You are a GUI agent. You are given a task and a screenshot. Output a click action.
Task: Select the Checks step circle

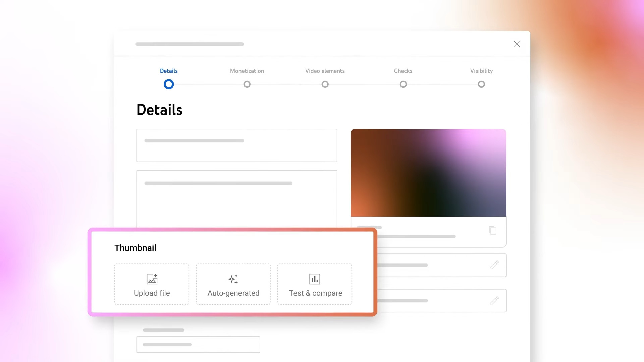(403, 84)
